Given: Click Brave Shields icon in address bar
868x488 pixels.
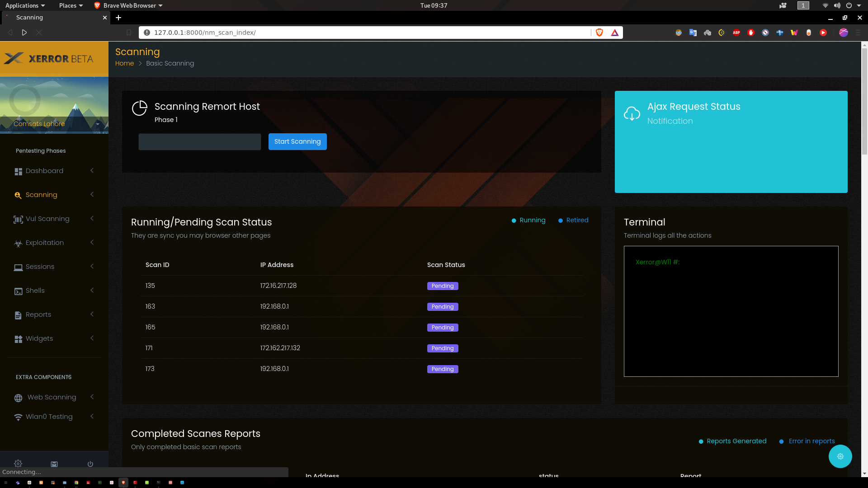Looking at the screenshot, I should click(x=599, y=33).
